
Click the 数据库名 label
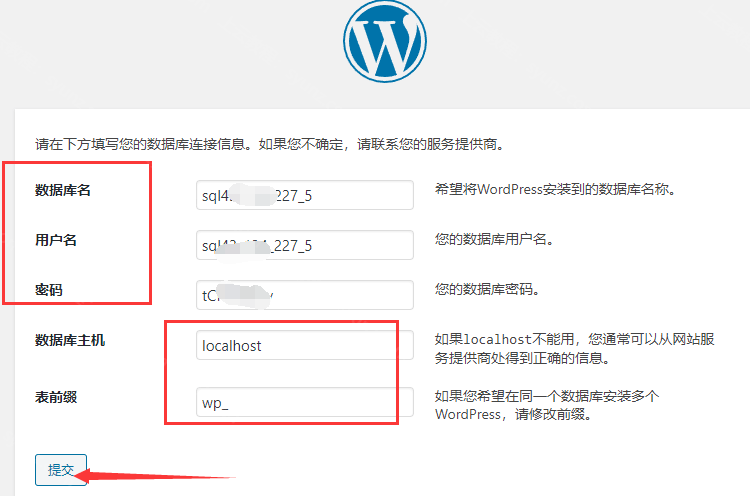pyautogui.click(x=63, y=190)
